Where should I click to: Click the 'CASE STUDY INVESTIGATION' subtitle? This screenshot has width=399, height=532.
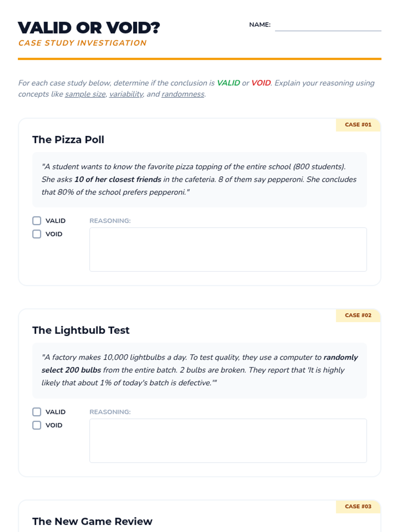click(82, 43)
